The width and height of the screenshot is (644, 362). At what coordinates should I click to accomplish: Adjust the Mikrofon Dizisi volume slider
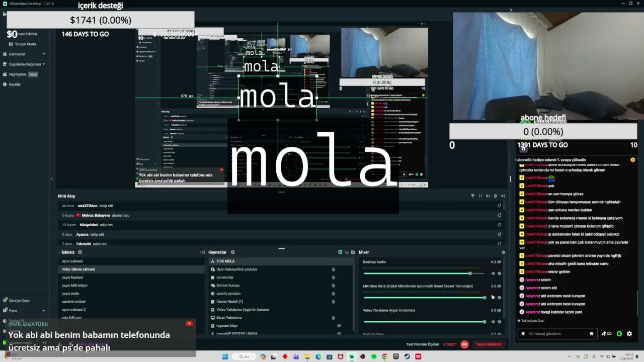click(x=425, y=298)
